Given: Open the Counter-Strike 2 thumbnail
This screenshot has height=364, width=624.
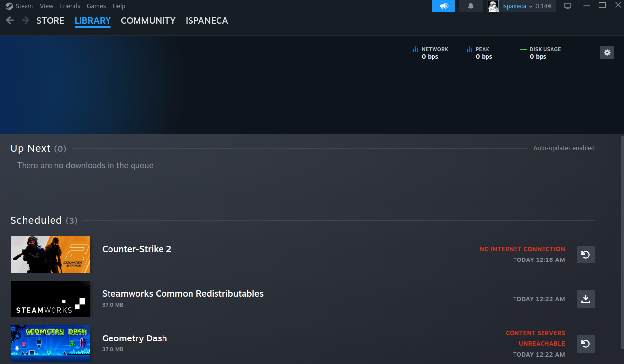Looking at the screenshot, I should pos(51,254).
